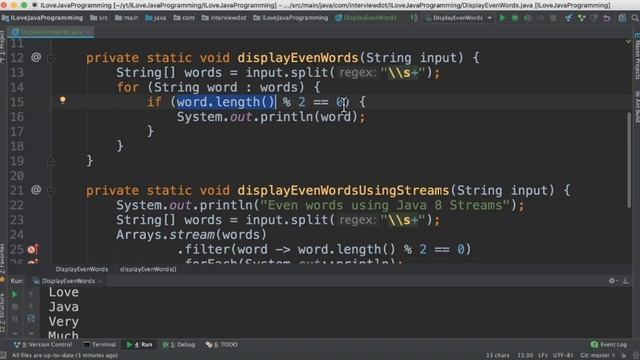Collapse the displayEvenWords method fold on line 12
The image size is (640, 360).
tap(51, 58)
